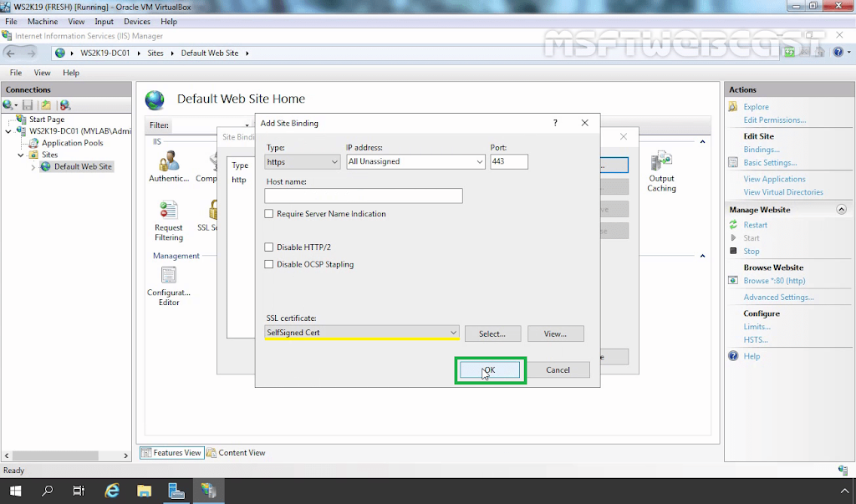Check Disable OCSP Stapling option
The image size is (856, 504).
pyautogui.click(x=268, y=264)
